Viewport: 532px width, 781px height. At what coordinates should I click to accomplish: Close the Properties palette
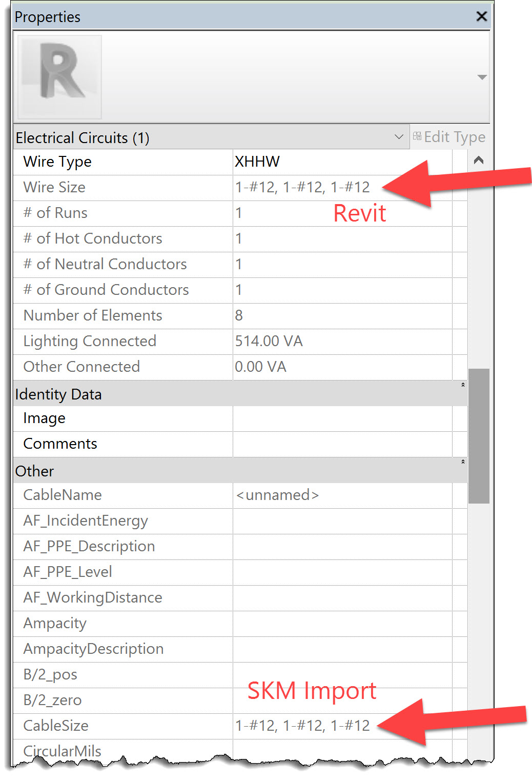[x=481, y=16]
